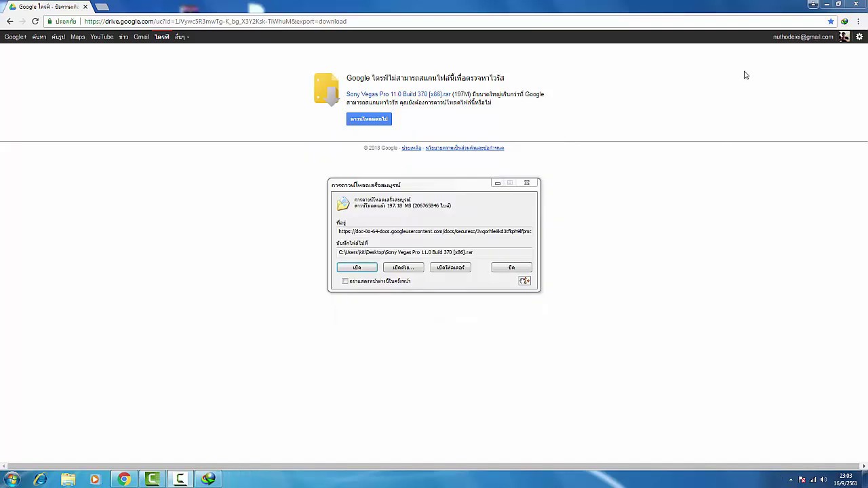Click the volume icon in the system tray
The height and width of the screenshot is (488, 868).
pyautogui.click(x=824, y=479)
